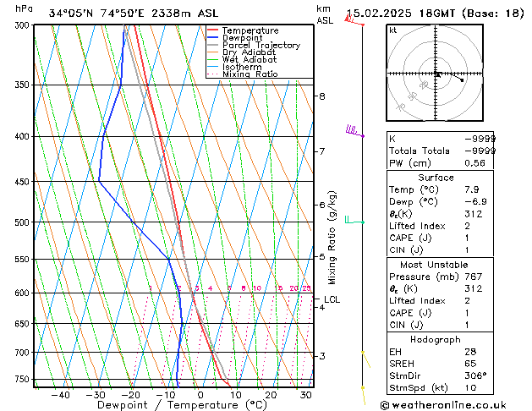The height and width of the screenshot is (411, 532).
Task: Click the yellow wind marker at the 750 hPa level
Action: coord(363,388)
